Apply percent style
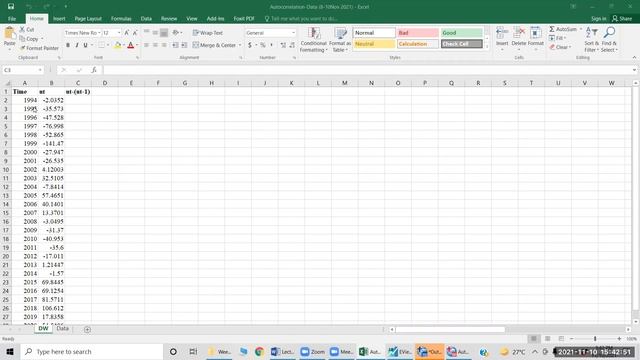Image resolution: width=640 pixels, height=360 pixels. 263,45
